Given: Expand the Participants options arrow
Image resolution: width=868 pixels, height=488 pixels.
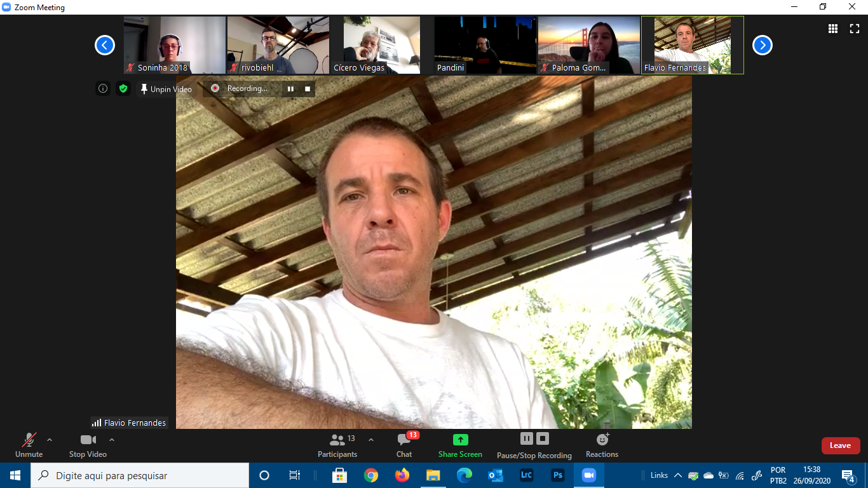Looking at the screenshot, I should (371, 440).
